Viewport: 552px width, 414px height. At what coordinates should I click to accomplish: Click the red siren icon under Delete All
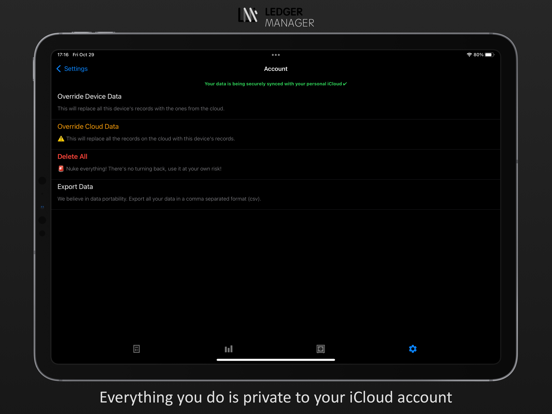tap(61, 169)
